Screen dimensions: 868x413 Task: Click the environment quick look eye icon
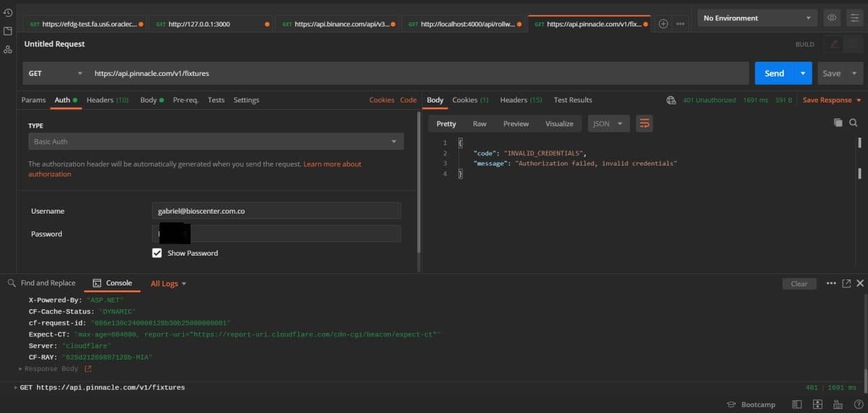[832, 18]
